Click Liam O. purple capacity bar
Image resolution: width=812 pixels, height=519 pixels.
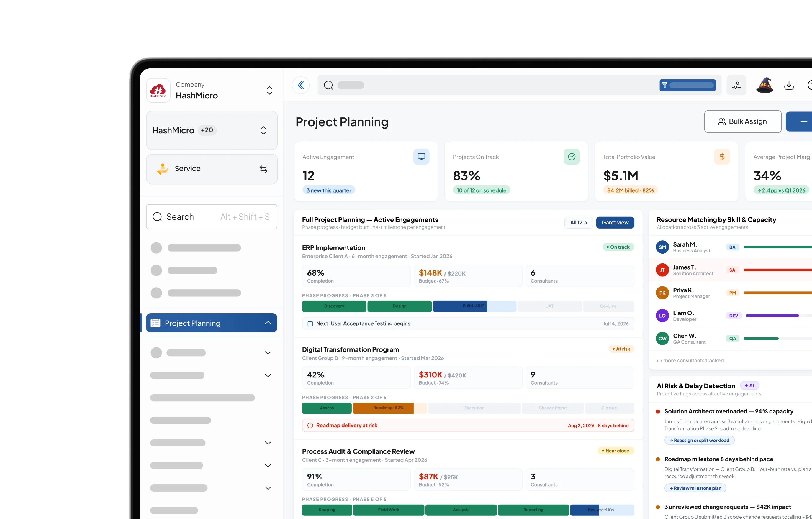pos(772,316)
